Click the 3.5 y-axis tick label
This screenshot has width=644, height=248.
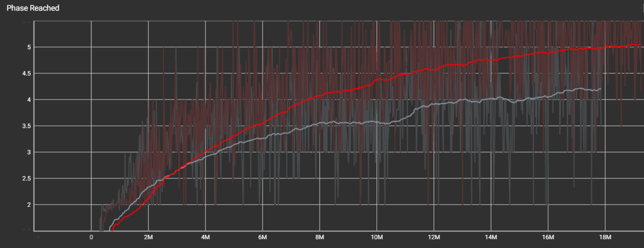pos(27,126)
